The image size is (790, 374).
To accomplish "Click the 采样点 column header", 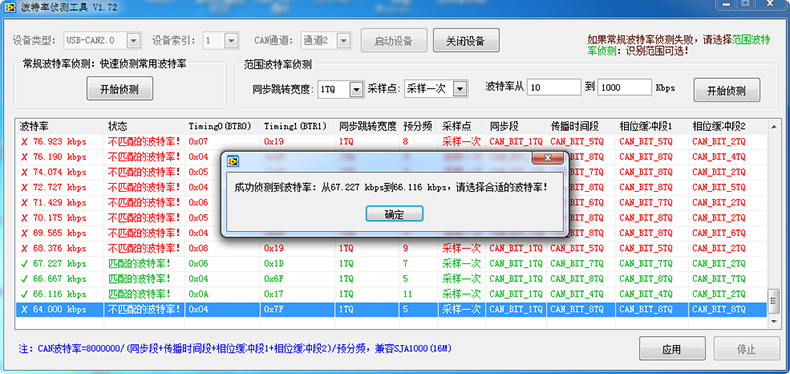I will (462, 126).
